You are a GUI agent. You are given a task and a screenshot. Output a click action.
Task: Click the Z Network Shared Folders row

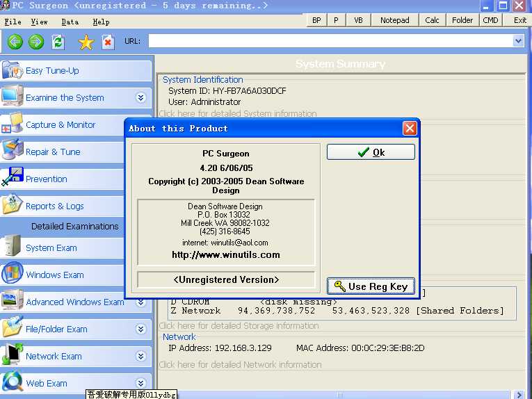point(337,311)
